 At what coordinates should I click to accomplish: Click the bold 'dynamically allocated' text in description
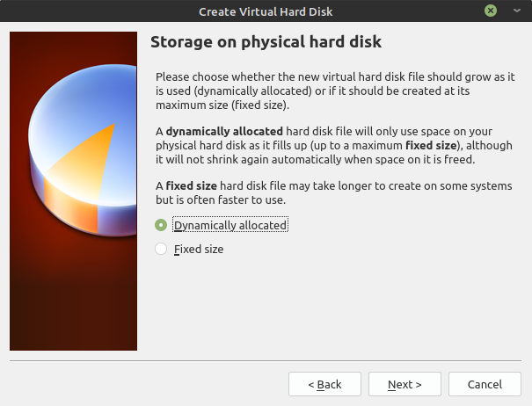tap(224, 131)
